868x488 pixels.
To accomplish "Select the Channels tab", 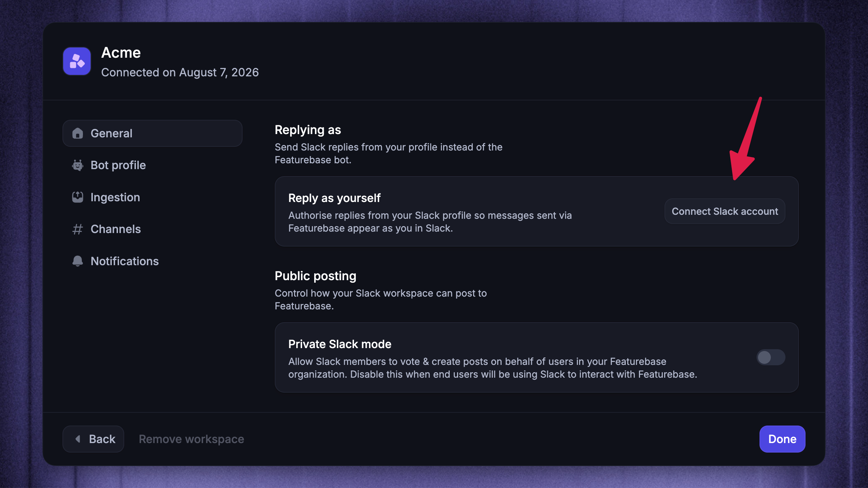I will tap(152, 229).
